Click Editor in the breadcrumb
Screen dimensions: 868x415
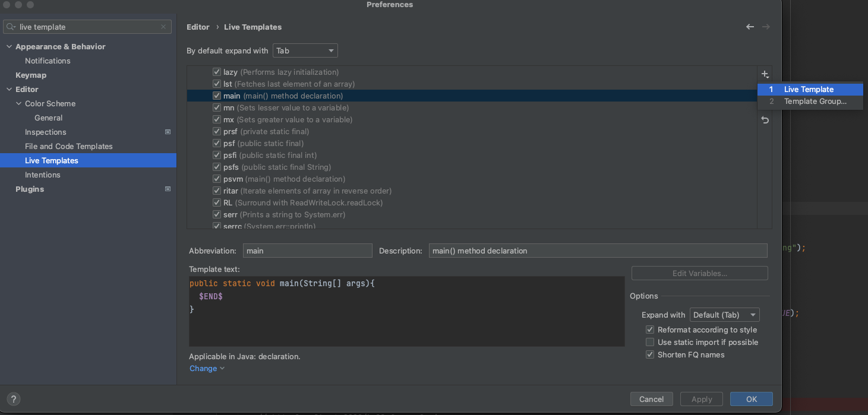198,27
